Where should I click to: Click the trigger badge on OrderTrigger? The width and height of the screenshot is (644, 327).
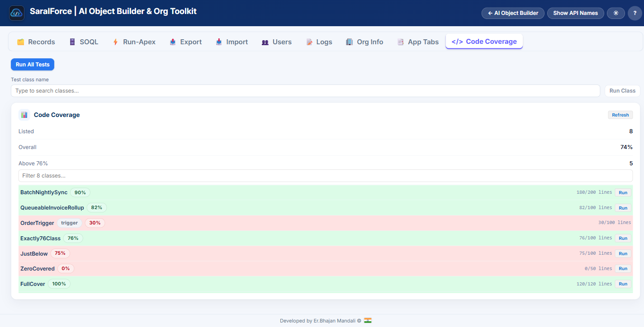coord(69,223)
